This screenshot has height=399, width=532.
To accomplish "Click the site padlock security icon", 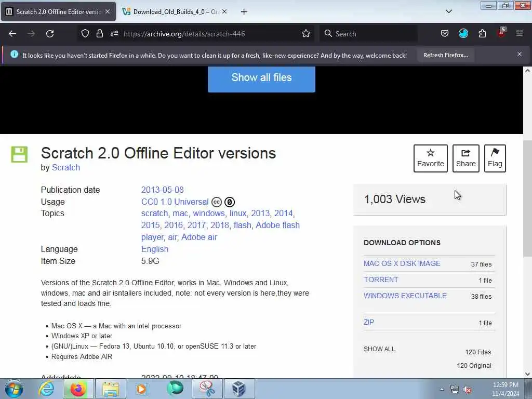I will (99, 33).
